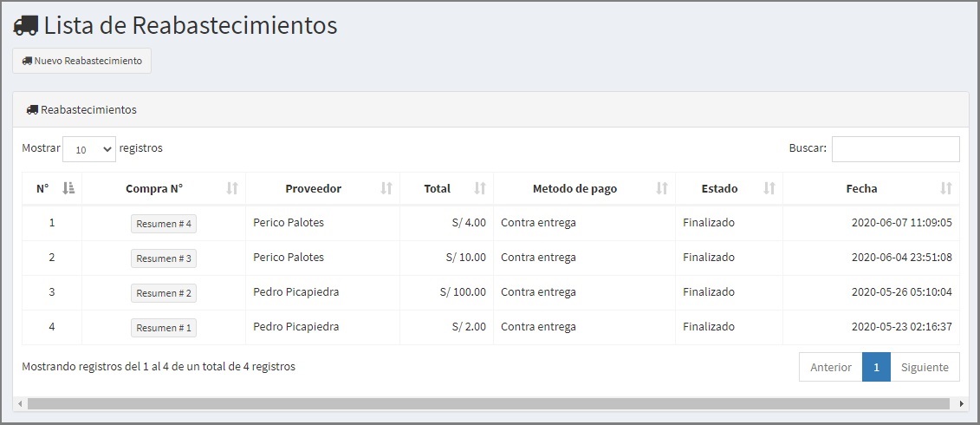Go to Siguiente page in pagination
980x425 pixels.
[925, 368]
